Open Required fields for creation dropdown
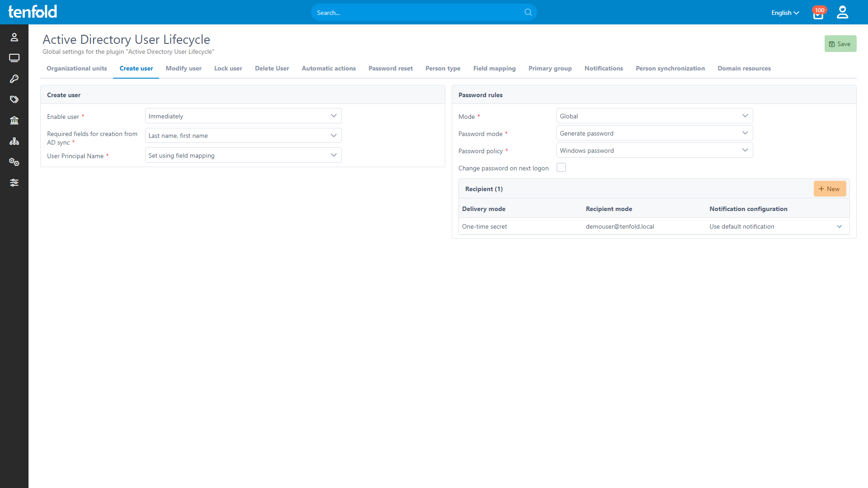 coord(243,136)
